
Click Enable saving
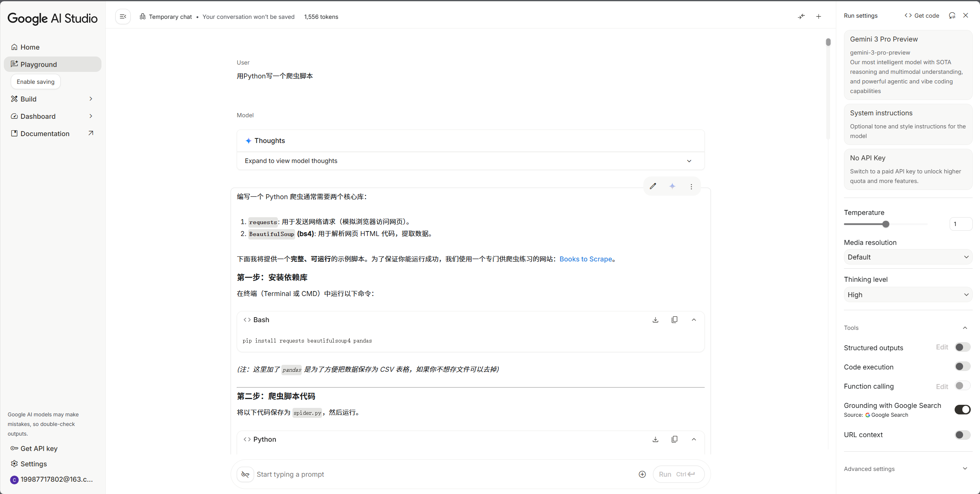pos(35,82)
